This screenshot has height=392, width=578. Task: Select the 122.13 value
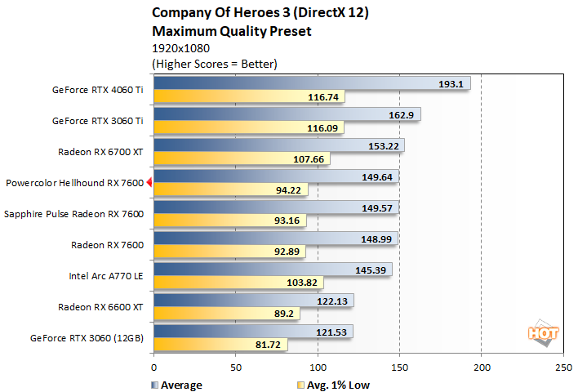click(332, 301)
